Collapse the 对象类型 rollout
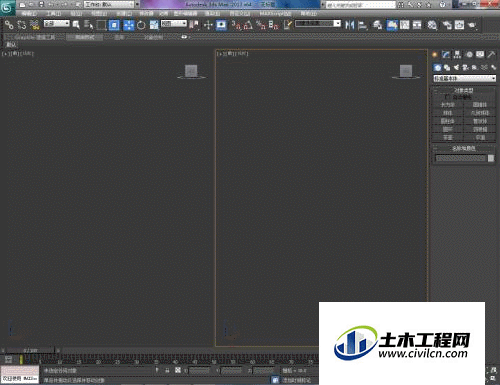Viewport: 500px width, 385px height. [x=464, y=90]
